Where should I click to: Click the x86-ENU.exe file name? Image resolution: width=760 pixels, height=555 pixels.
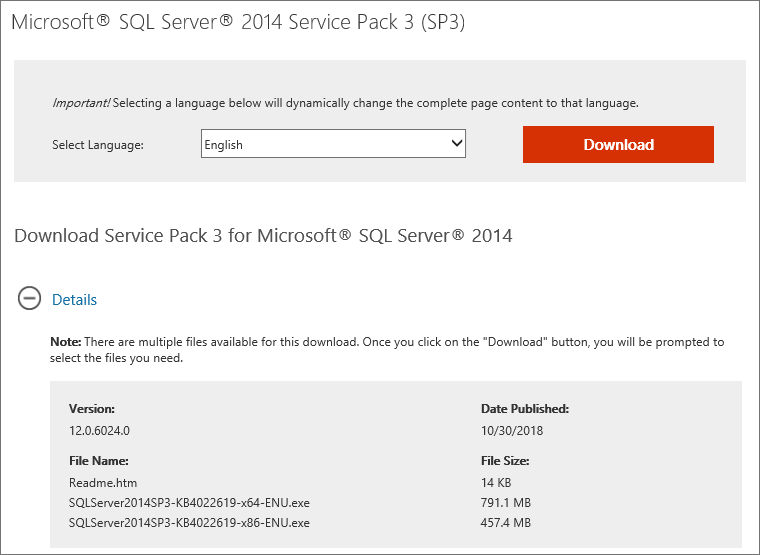click(x=189, y=522)
